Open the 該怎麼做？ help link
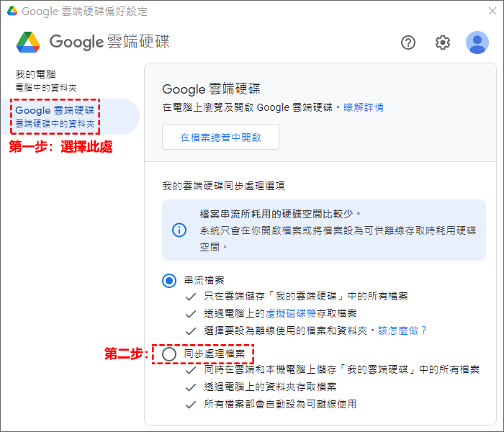Image resolution: width=504 pixels, height=432 pixels. click(x=403, y=330)
